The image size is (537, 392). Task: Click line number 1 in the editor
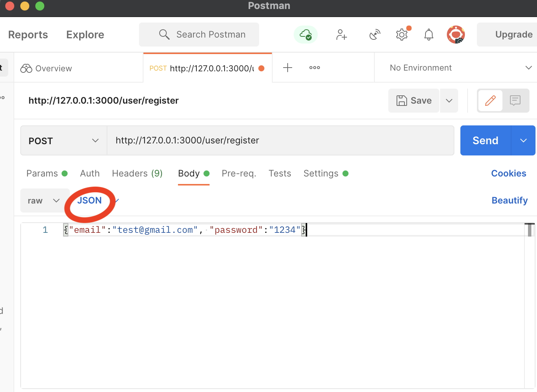(45, 230)
